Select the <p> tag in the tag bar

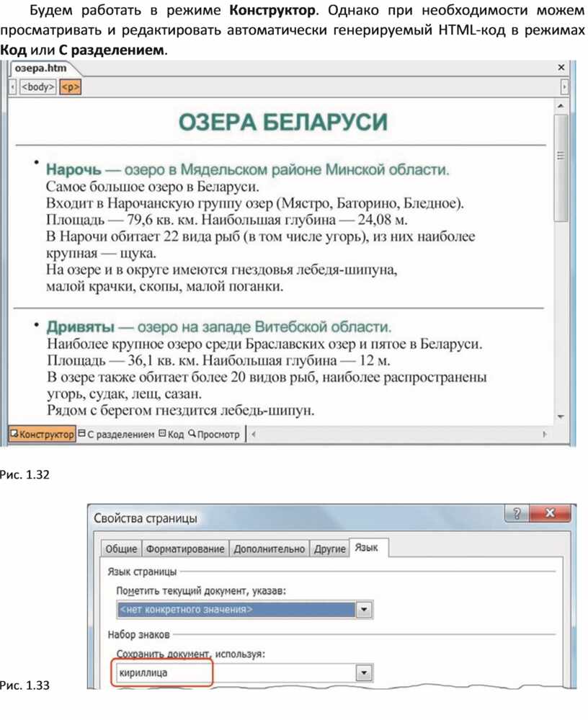pyautogui.click(x=70, y=86)
